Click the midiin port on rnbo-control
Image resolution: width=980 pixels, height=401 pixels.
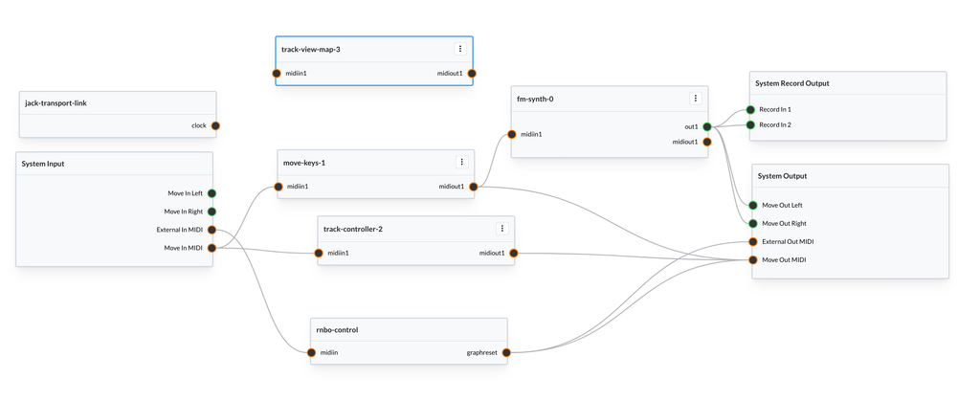tap(312, 352)
